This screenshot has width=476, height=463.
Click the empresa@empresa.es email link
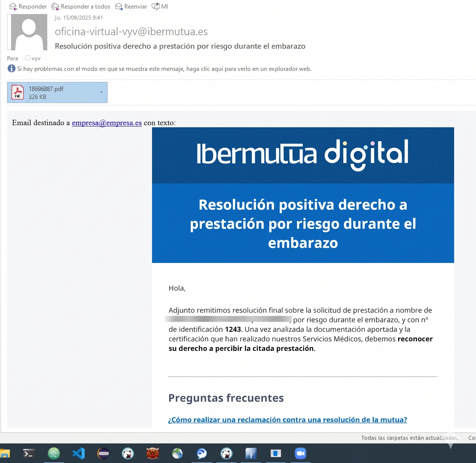click(107, 123)
